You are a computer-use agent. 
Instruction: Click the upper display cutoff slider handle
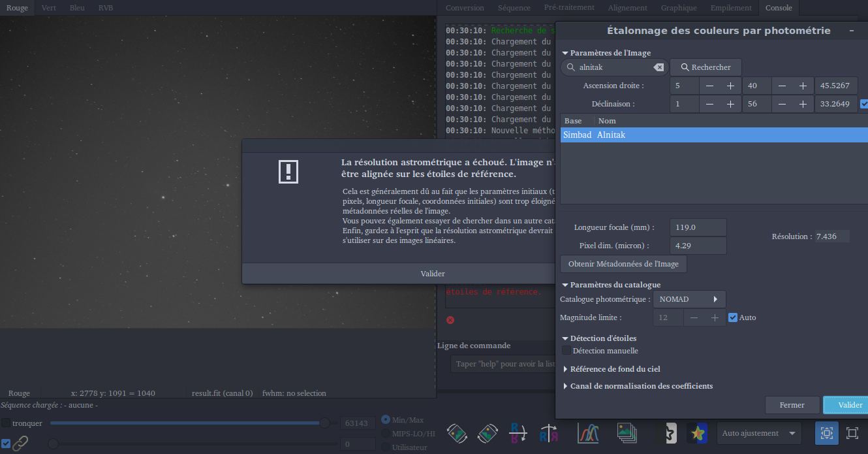(324, 423)
